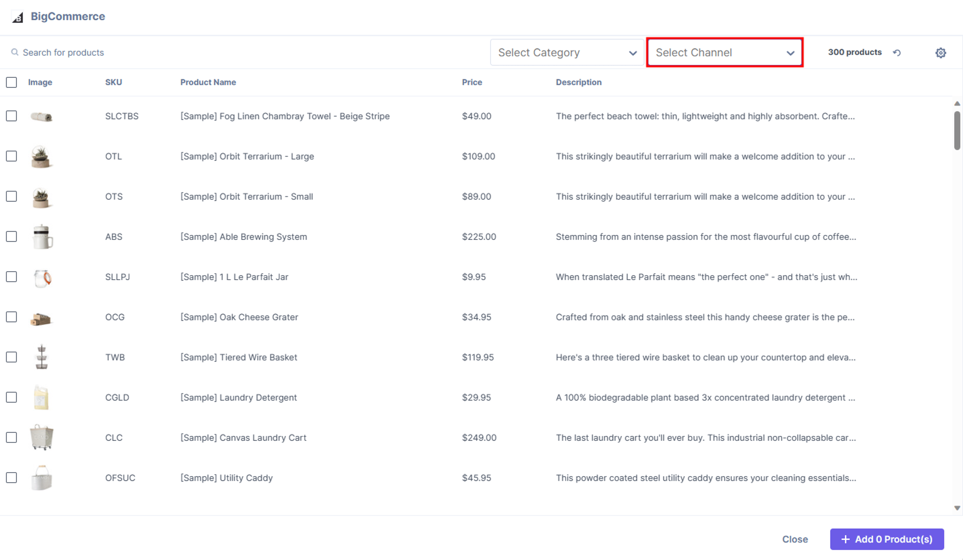Screen dimensions: 963x560
Task: Click the Description column header
Action: point(579,82)
